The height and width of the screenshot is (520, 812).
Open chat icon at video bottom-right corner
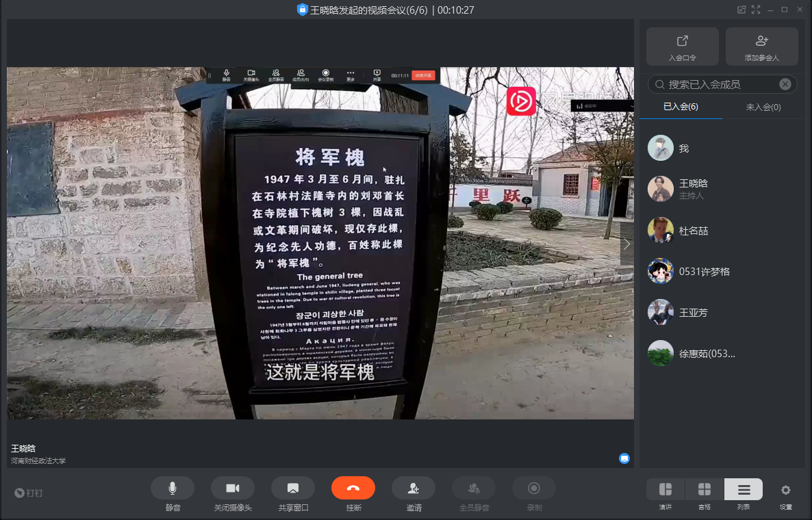pyautogui.click(x=624, y=458)
